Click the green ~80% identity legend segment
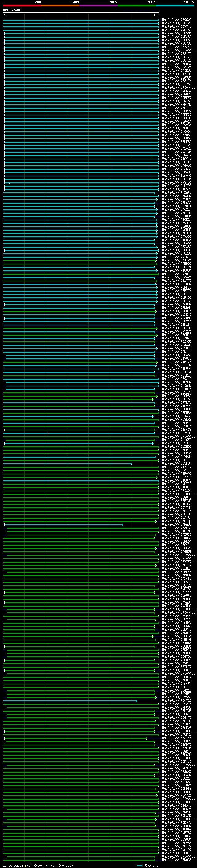 tap(137, 6)
